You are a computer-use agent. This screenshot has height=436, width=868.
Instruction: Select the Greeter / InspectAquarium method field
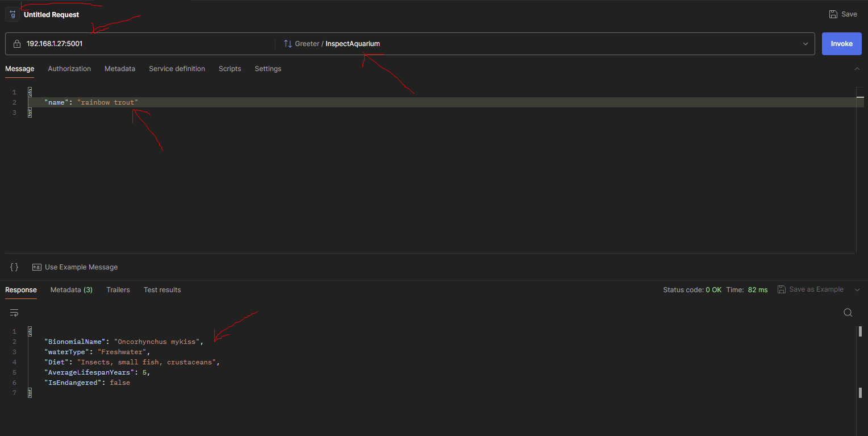[x=545, y=44]
